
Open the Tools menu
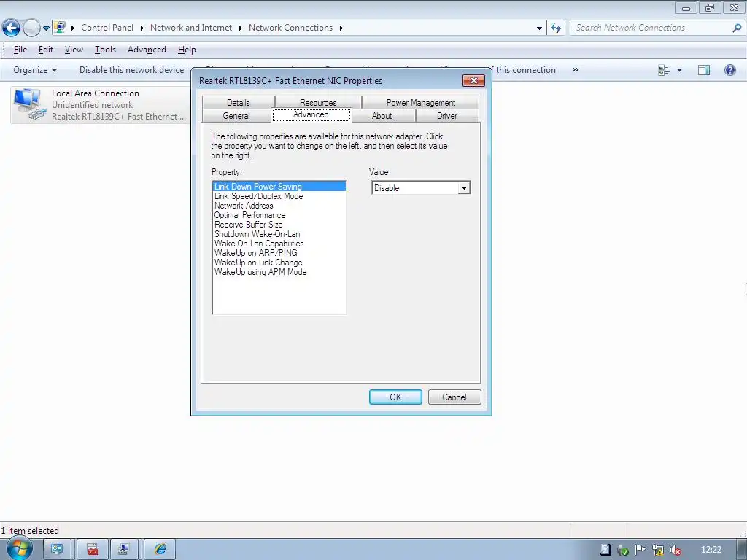[105, 50]
